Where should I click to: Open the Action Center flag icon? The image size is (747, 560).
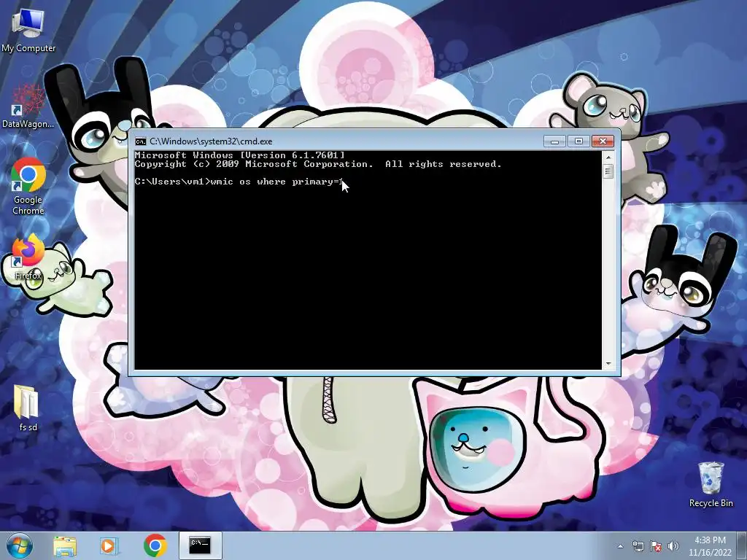click(x=656, y=546)
